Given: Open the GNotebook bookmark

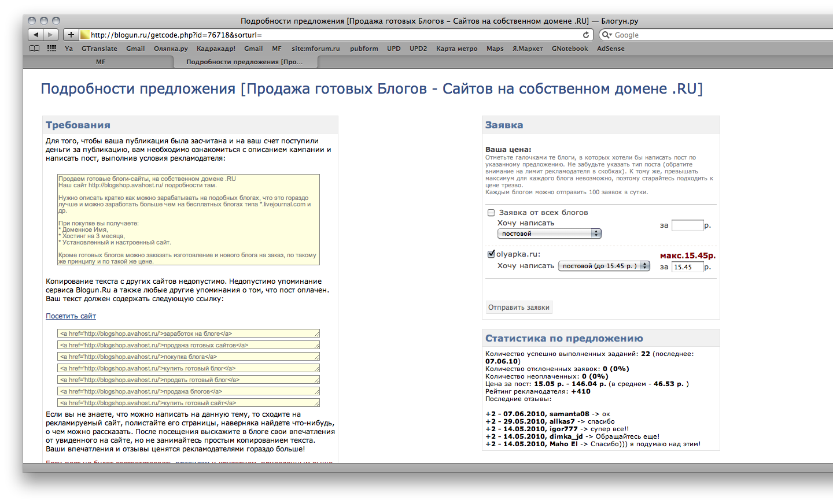Looking at the screenshot, I should pos(570,49).
